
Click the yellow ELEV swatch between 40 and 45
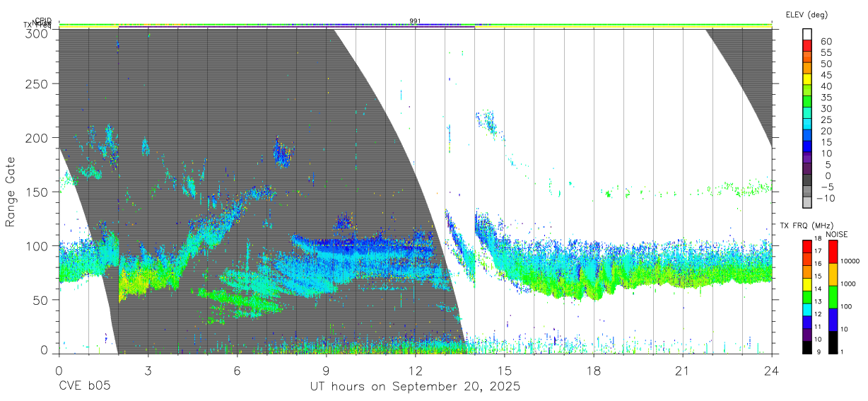tap(807, 79)
